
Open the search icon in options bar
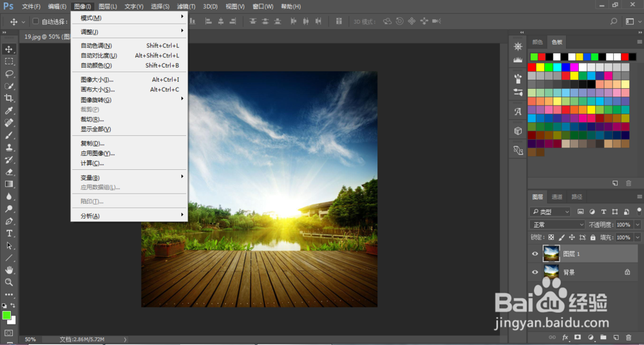coord(614,21)
